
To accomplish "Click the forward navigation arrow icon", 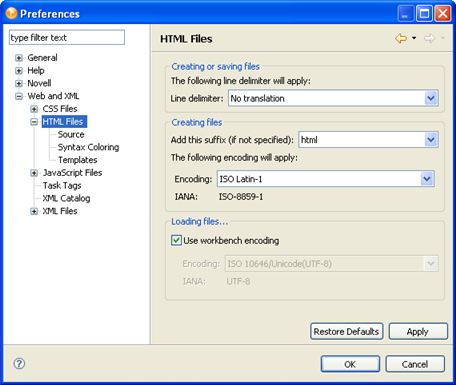I will click(x=429, y=39).
